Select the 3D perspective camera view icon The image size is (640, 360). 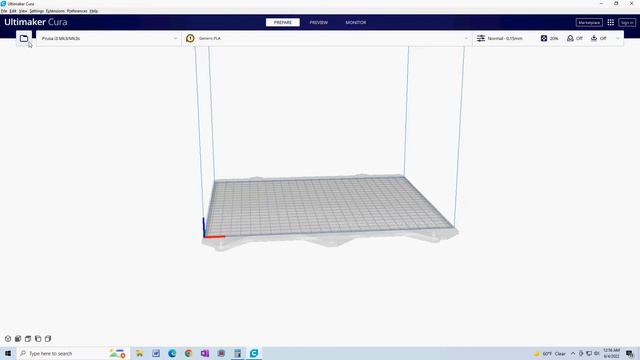(8, 339)
